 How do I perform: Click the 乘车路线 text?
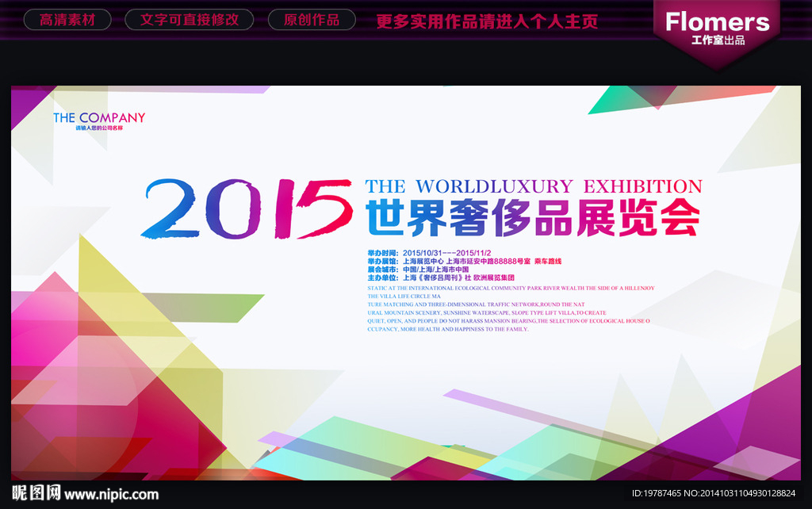[x=548, y=262]
